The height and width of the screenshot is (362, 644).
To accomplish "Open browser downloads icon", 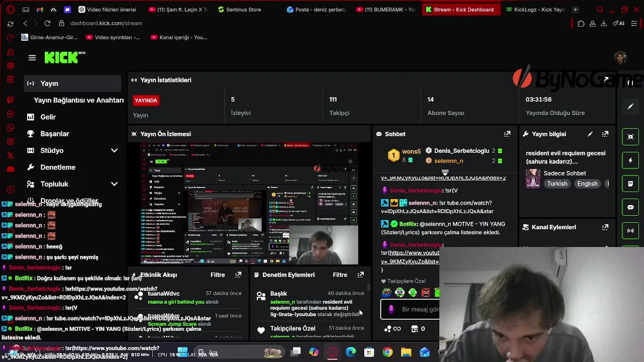I will point(604,23).
